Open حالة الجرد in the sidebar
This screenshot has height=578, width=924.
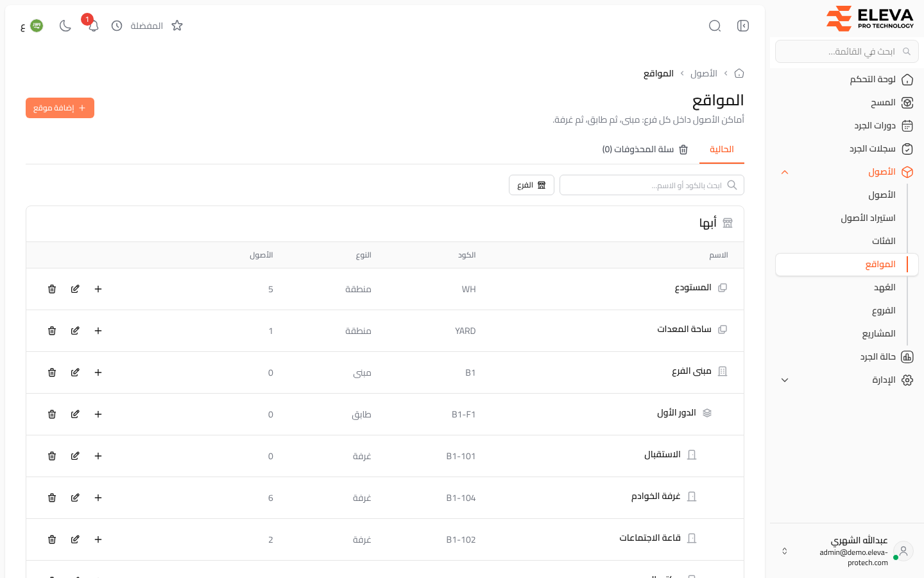[847, 357]
